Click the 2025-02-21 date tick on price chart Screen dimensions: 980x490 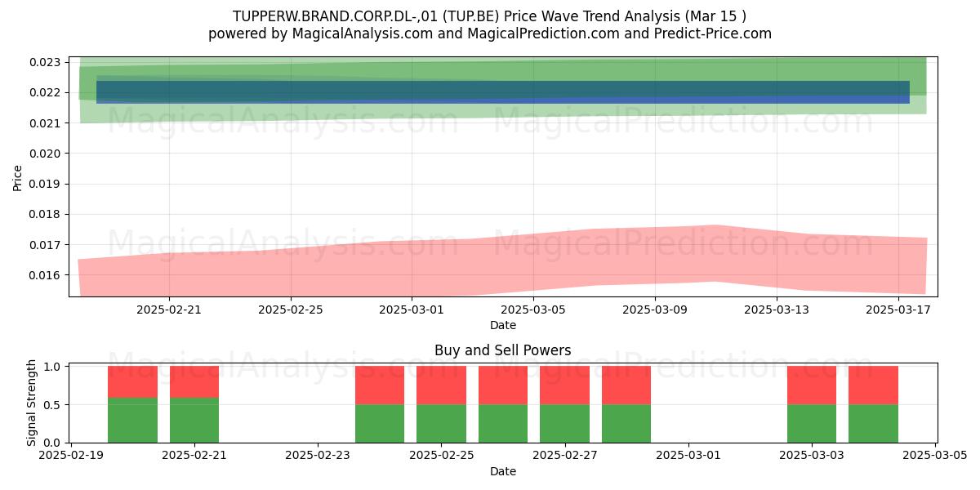coord(169,310)
